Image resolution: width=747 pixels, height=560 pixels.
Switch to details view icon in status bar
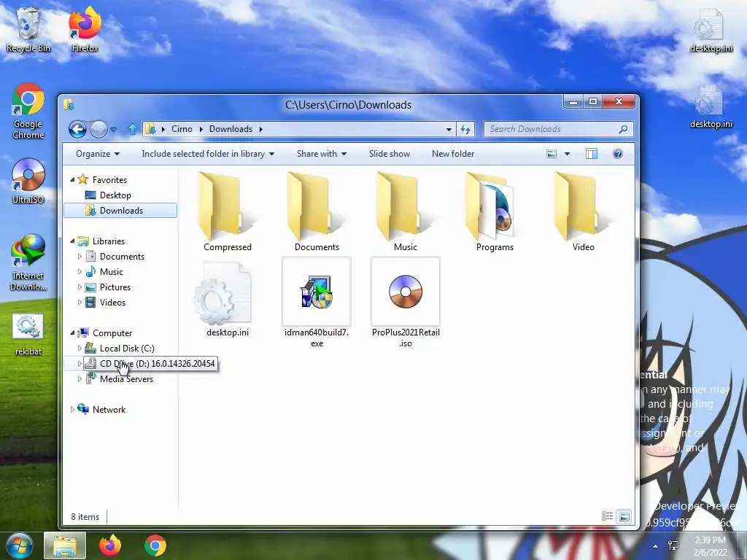(x=607, y=516)
